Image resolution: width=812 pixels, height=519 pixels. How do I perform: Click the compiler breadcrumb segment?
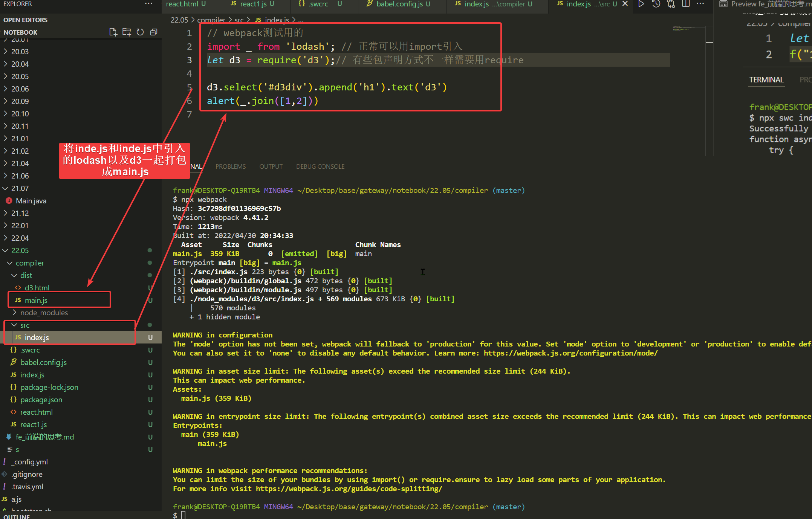211,20
